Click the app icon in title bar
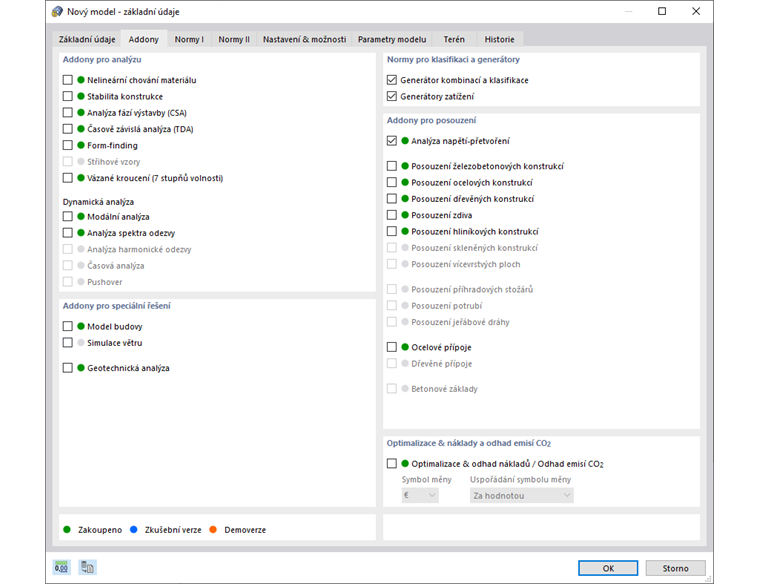760x584 pixels. click(57, 12)
